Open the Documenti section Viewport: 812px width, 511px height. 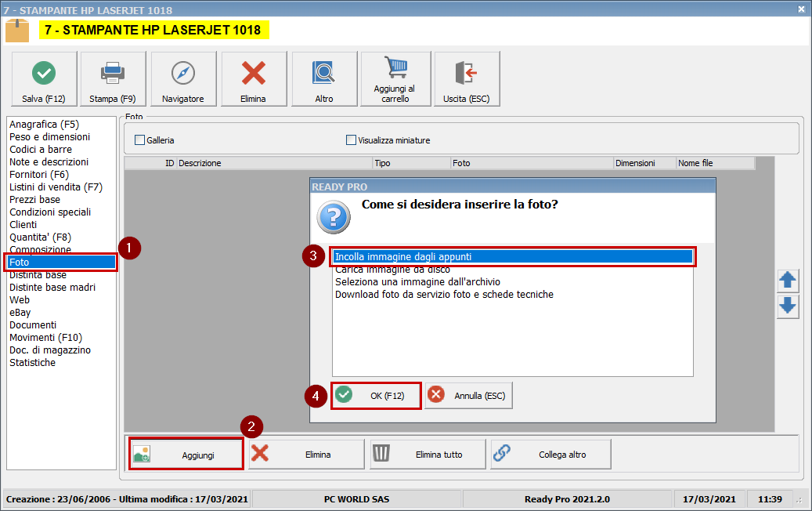coord(33,325)
